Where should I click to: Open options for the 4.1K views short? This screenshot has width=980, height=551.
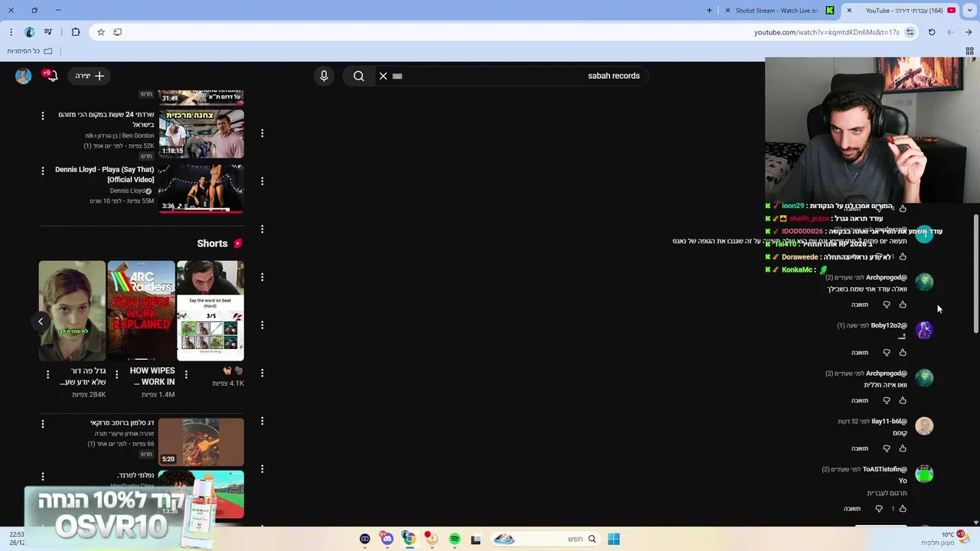click(x=185, y=374)
